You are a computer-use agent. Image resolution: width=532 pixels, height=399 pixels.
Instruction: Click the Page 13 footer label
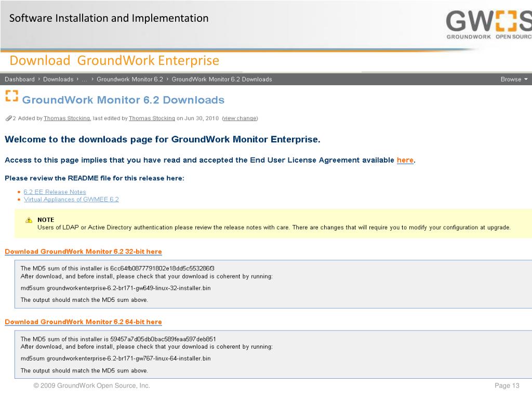point(507,385)
